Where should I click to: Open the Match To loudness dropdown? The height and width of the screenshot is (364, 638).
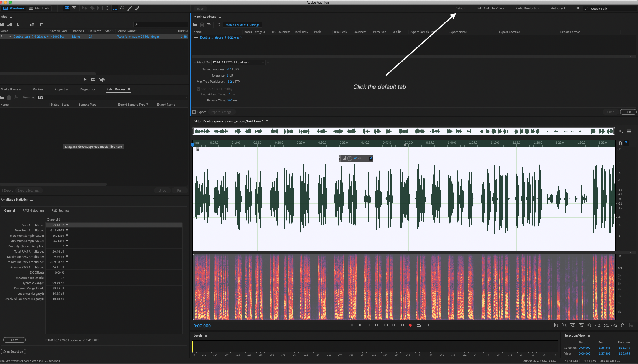pos(238,62)
